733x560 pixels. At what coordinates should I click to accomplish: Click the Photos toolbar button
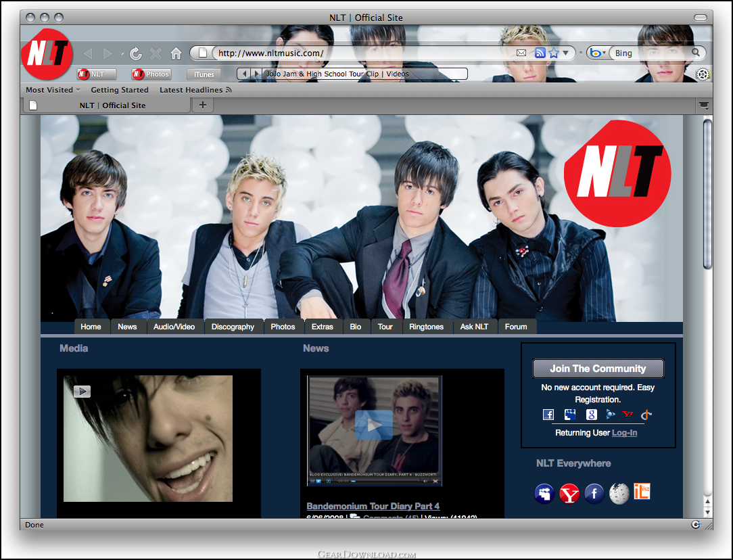click(151, 74)
